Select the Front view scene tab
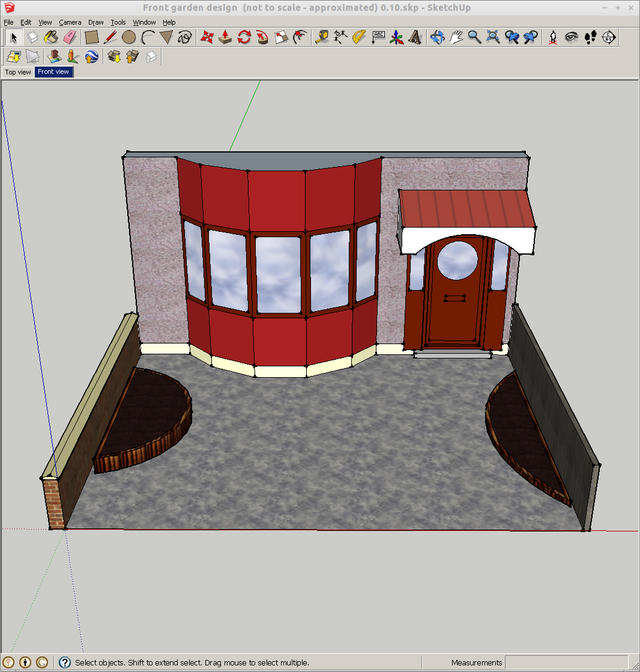Viewport: 640px width, 672px height. coord(53,72)
